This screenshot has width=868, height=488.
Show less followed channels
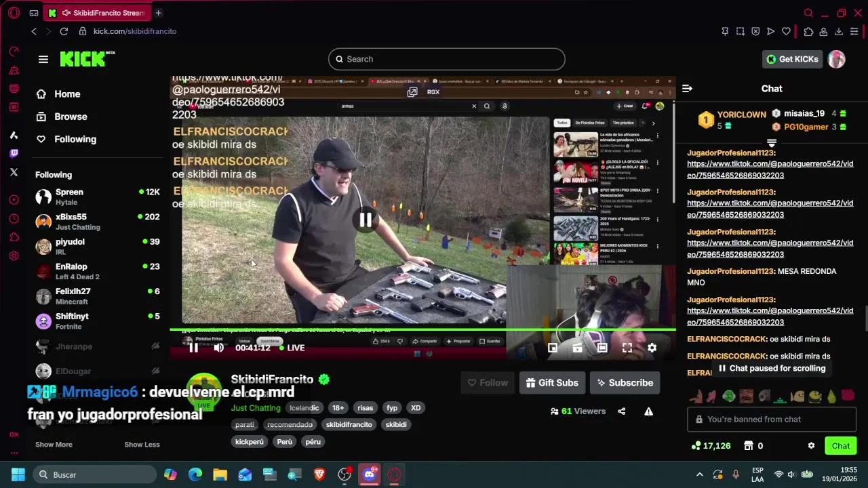142,445
